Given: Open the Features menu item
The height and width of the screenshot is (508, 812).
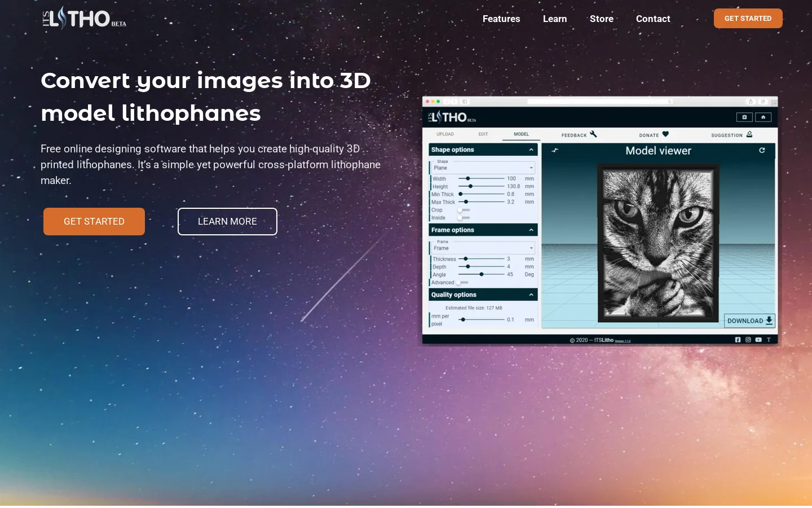Looking at the screenshot, I should 501,19.
